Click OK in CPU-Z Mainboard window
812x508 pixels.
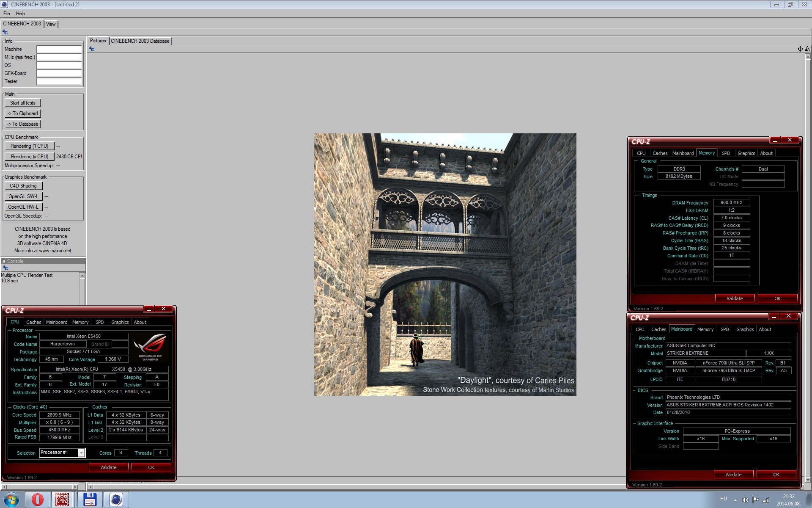point(776,475)
